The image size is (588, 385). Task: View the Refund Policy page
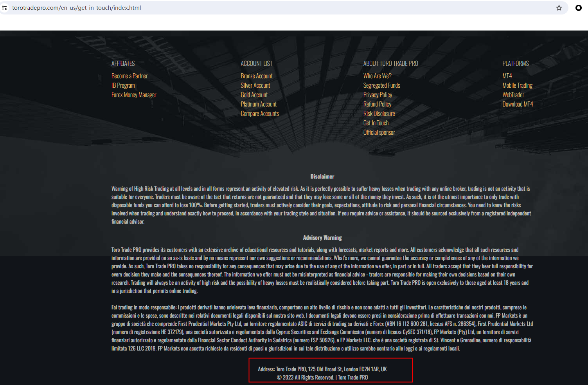tap(378, 104)
